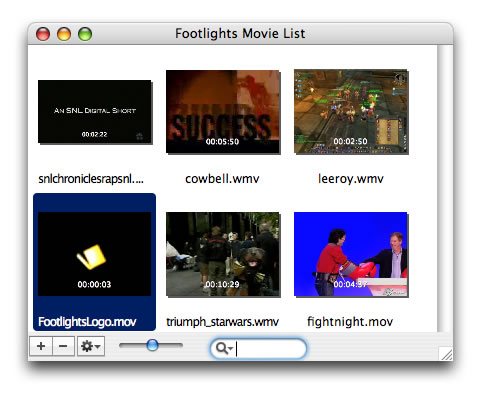The height and width of the screenshot is (394, 488).
Task: Select the fightnight.mov thumbnail
Action: pyautogui.click(x=351, y=254)
